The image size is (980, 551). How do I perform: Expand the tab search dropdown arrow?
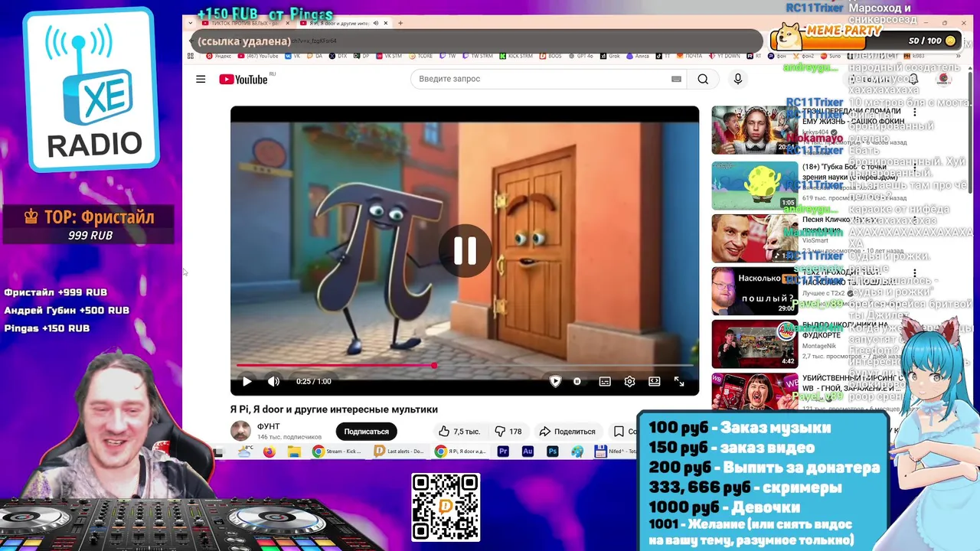(190, 23)
